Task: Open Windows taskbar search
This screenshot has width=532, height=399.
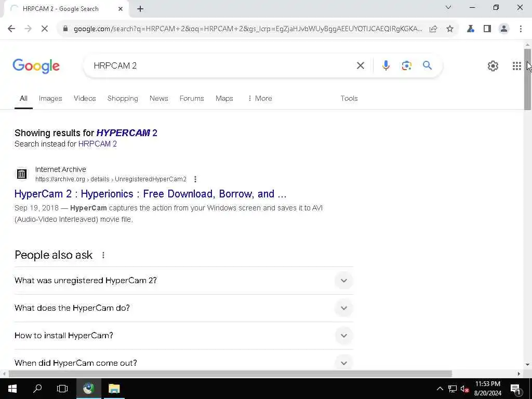Action: click(x=37, y=389)
